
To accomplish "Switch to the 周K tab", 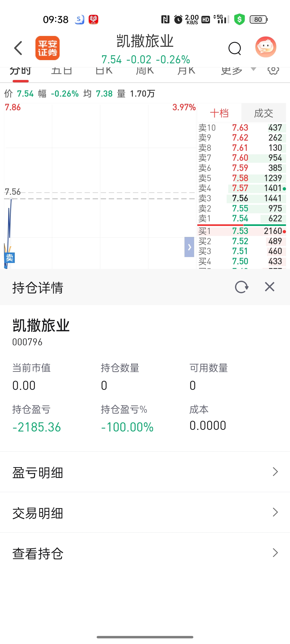I will coord(145,71).
